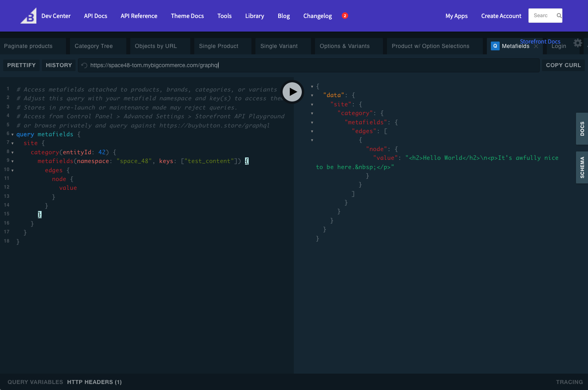Screen dimensions: 588x390
Task: Collapse the "category" node in the response
Action: tap(312, 113)
